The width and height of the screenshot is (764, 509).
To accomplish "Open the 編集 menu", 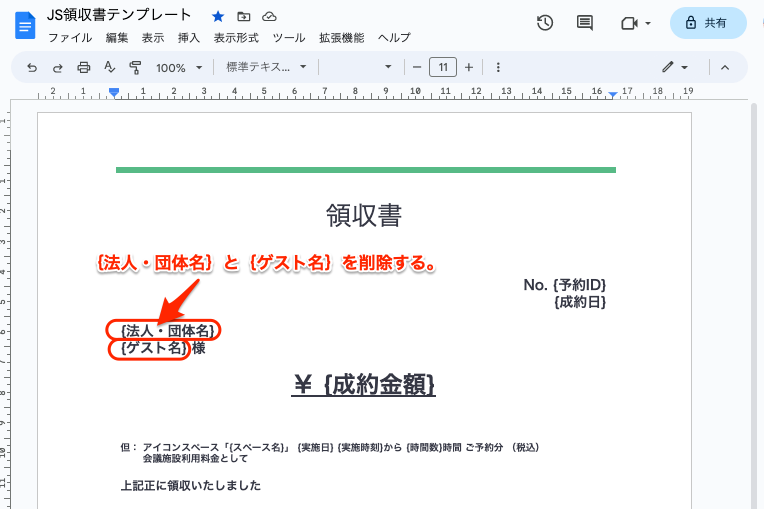I will [117, 38].
